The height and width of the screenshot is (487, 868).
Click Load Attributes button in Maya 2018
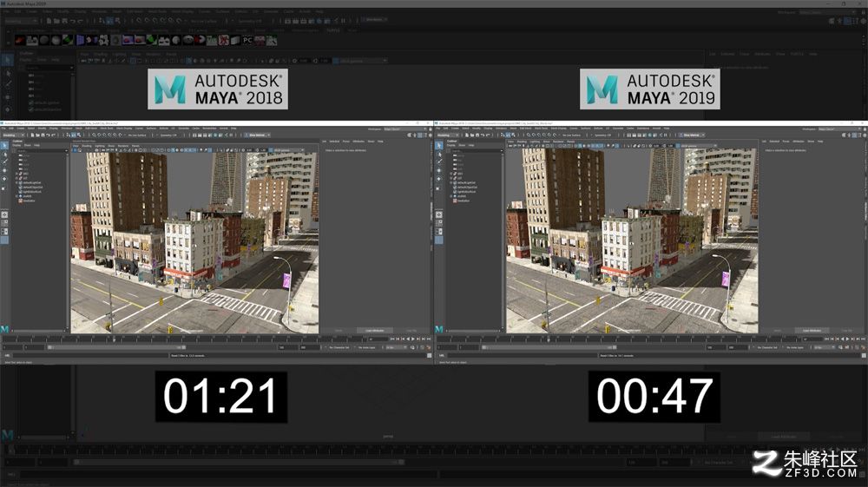point(375,331)
